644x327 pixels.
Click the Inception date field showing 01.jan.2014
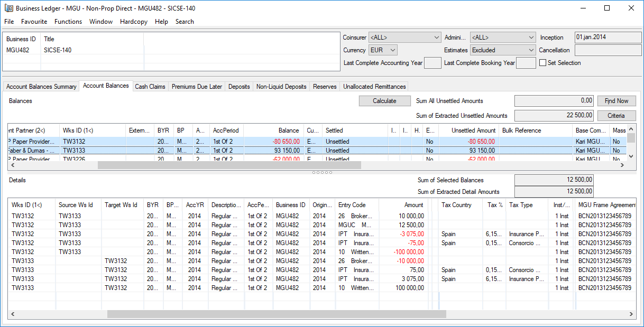click(x=608, y=37)
